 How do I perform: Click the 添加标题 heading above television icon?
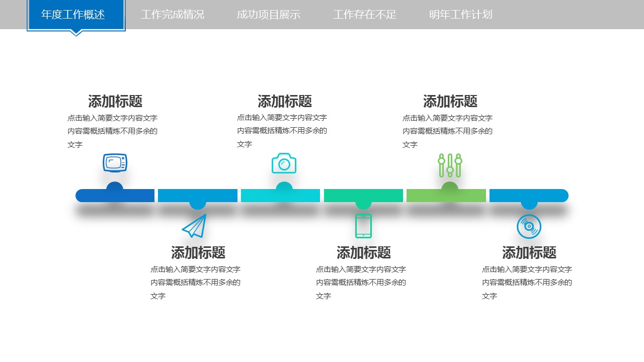pos(115,102)
